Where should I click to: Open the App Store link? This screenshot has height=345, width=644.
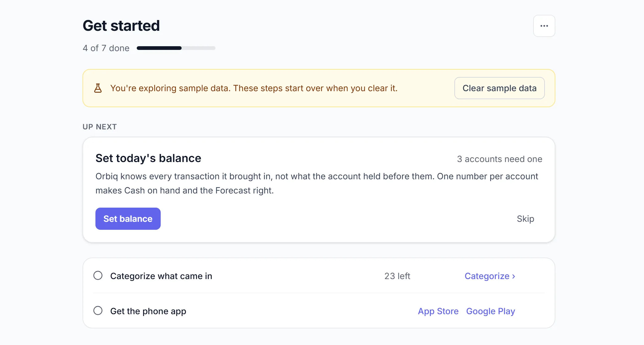438,311
